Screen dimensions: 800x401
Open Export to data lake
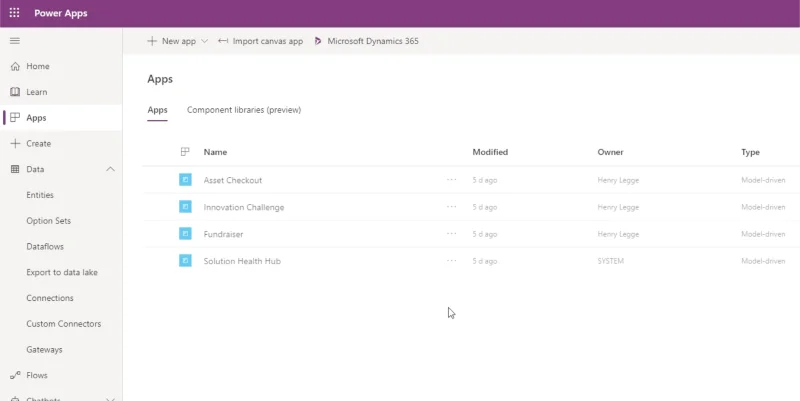point(62,272)
